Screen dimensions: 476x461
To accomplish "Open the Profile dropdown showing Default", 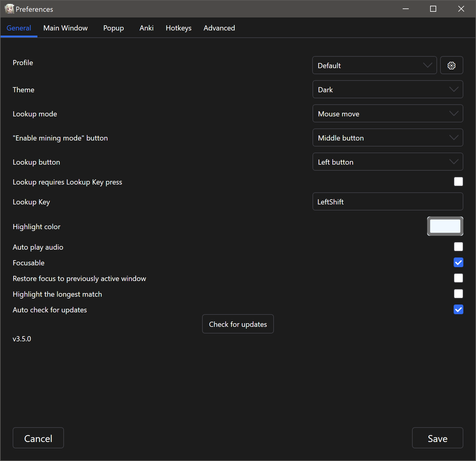I will click(x=374, y=65).
